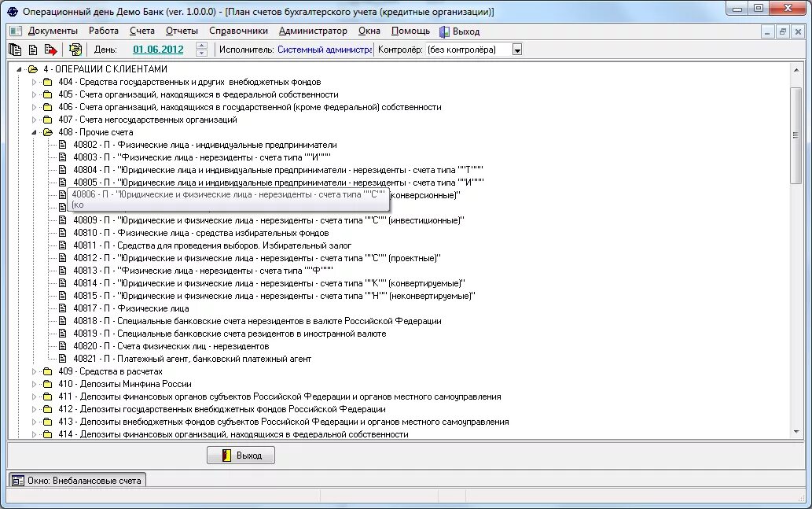The image size is (812, 509).
Task: Select account 40815 неконвертируемые row
Action: click(x=274, y=296)
